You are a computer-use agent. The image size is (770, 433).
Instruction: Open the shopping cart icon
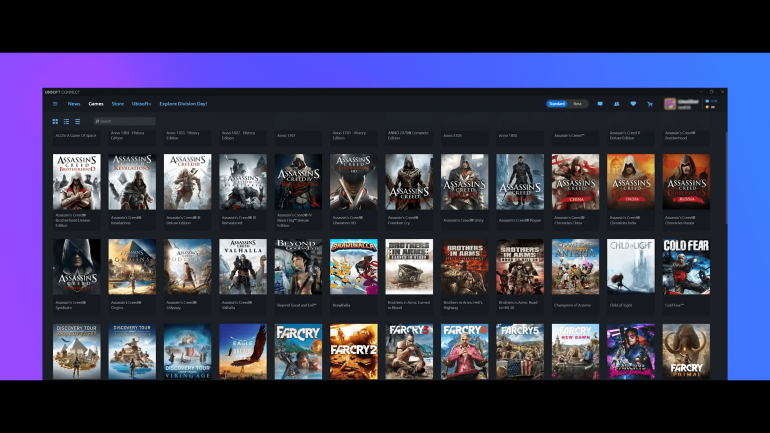pyautogui.click(x=650, y=104)
